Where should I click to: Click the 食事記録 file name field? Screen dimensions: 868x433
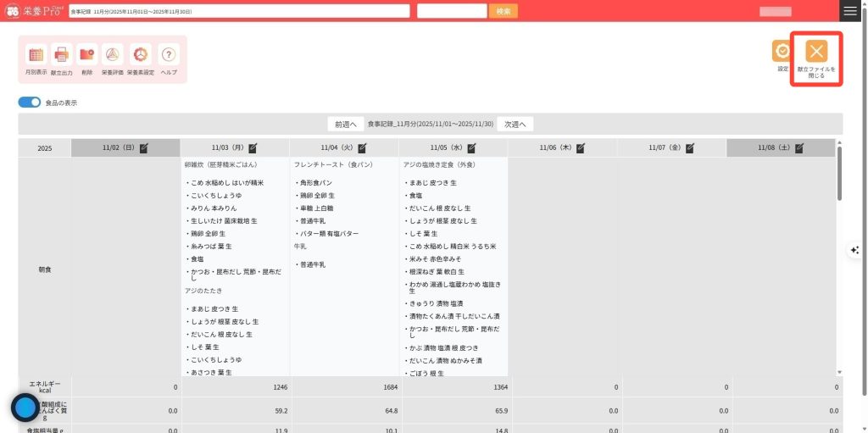click(238, 11)
